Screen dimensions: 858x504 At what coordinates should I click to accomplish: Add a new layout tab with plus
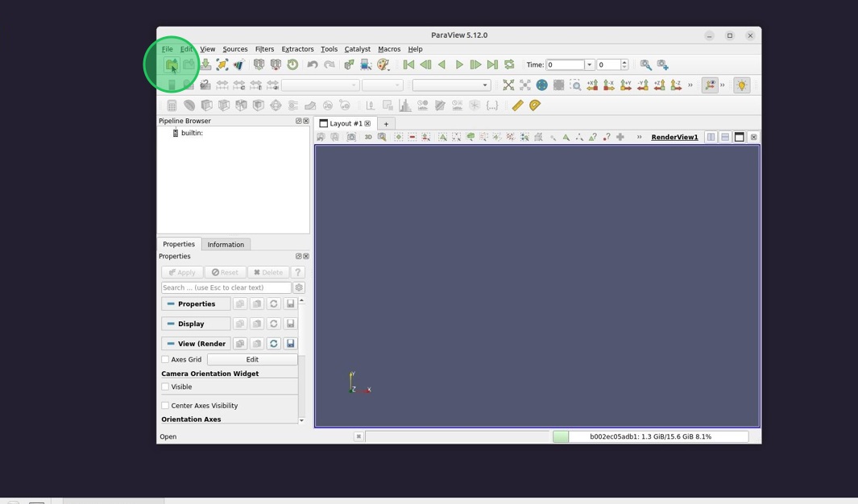(x=386, y=124)
